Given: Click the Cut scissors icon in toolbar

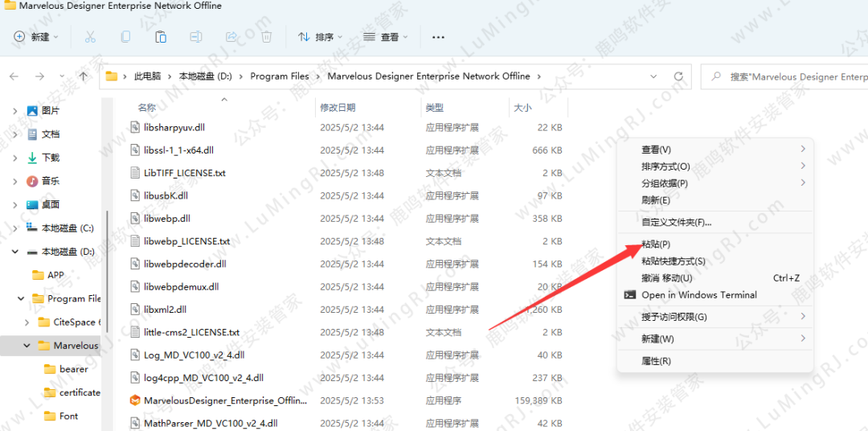Looking at the screenshot, I should (x=90, y=37).
